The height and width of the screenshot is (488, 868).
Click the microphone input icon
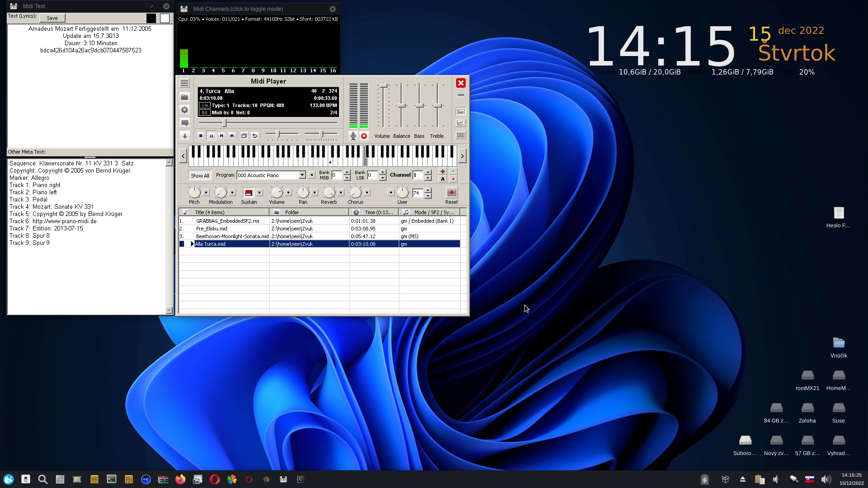click(x=353, y=136)
